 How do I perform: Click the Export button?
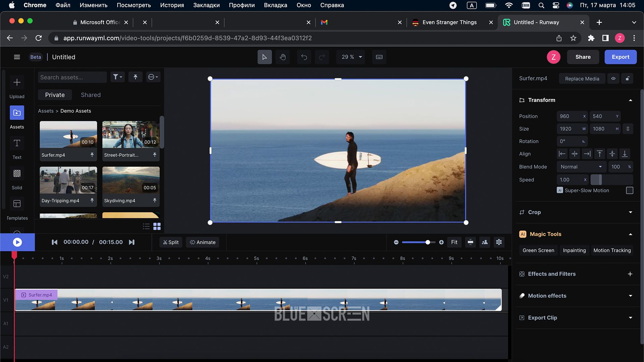point(621,57)
